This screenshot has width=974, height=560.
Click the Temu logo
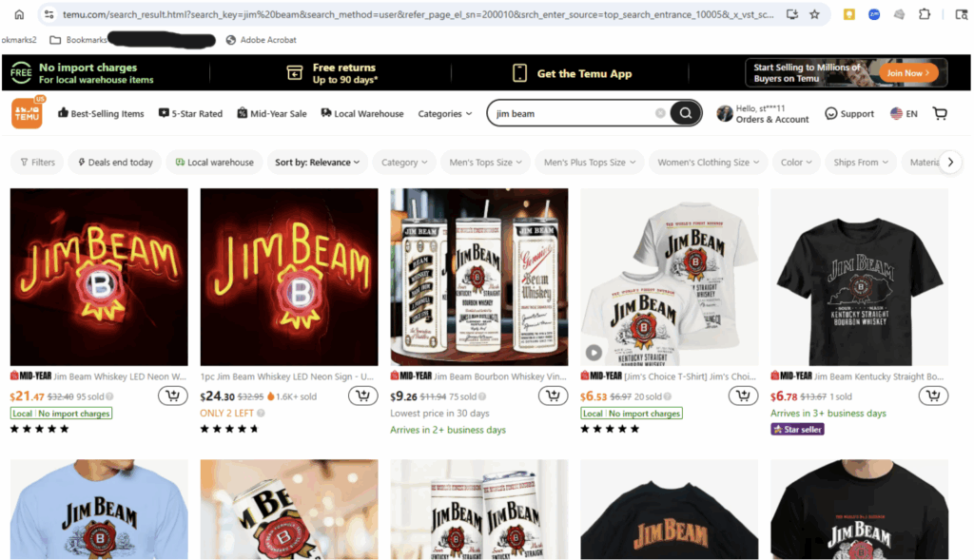click(28, 113)
